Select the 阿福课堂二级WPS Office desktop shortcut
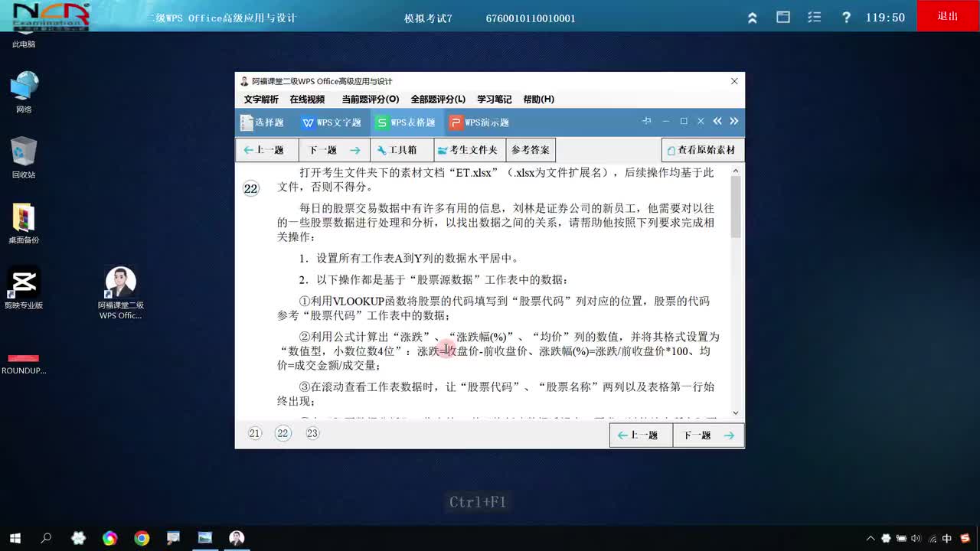The width and height of the screenshot is (980, 551). point(121,293)
